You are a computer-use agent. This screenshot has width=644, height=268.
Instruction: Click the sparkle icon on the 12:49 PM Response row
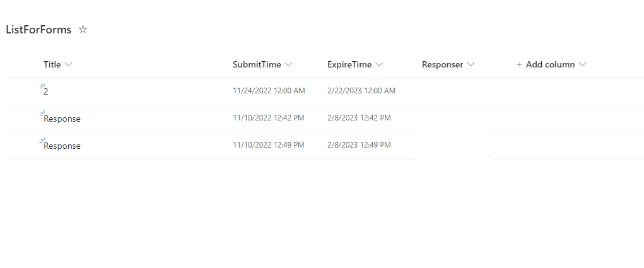42,141
